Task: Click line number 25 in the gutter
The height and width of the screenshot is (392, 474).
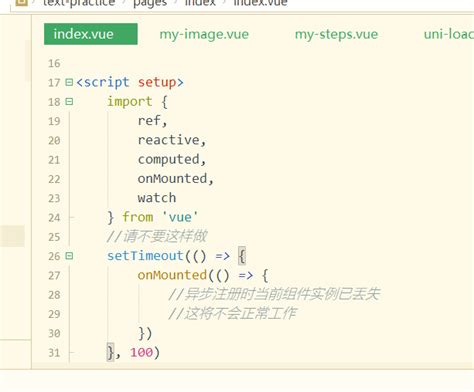Action: pyautogui.click(x=54, y=237)
